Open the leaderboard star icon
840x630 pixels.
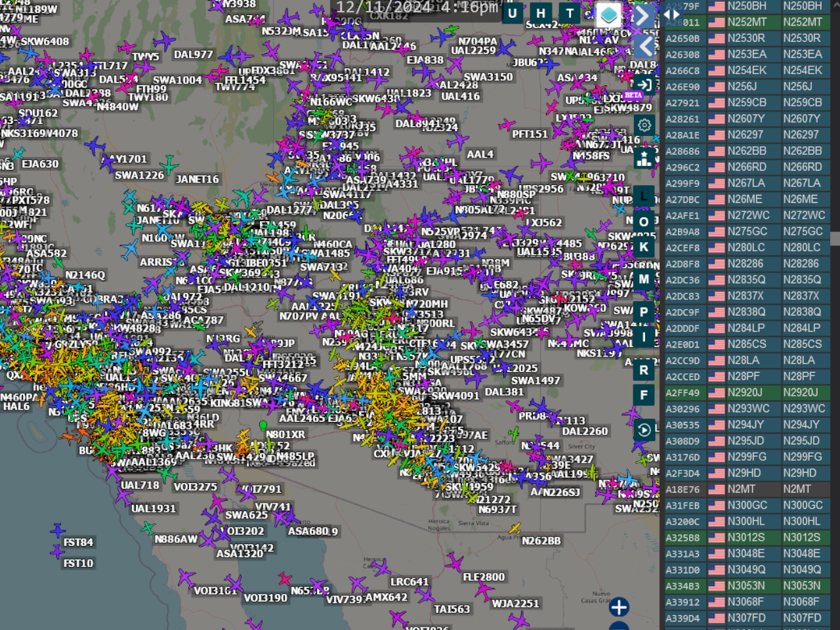tap(644, 158)
